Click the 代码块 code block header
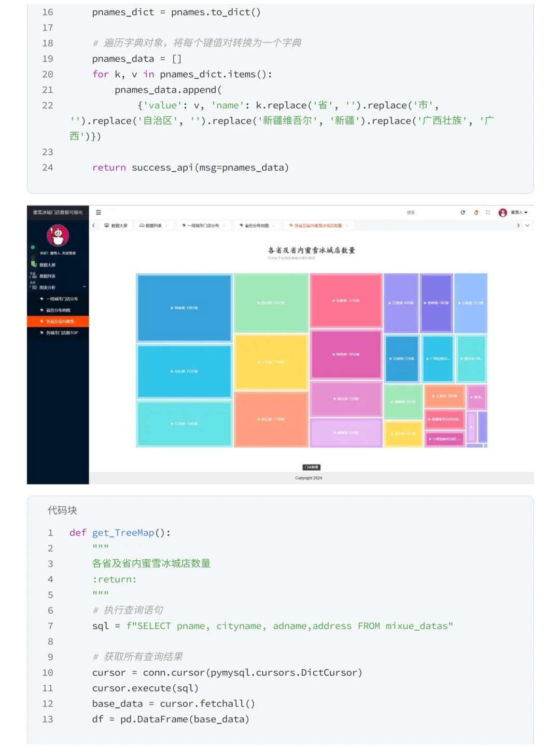The image size is (560, 747). [x=62, y=510]
